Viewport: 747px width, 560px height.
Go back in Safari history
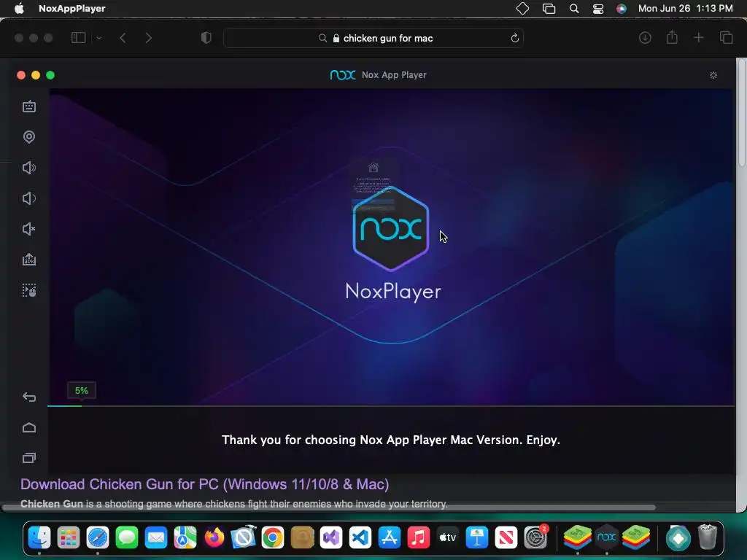(123, 38)
